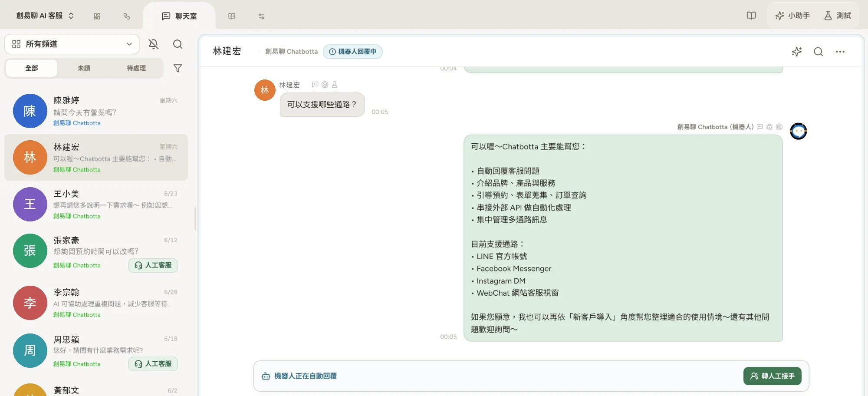Viewport: 868px width, 396px height.
Task: Select the 待處理 filter tab
Action: click(136, 68)
